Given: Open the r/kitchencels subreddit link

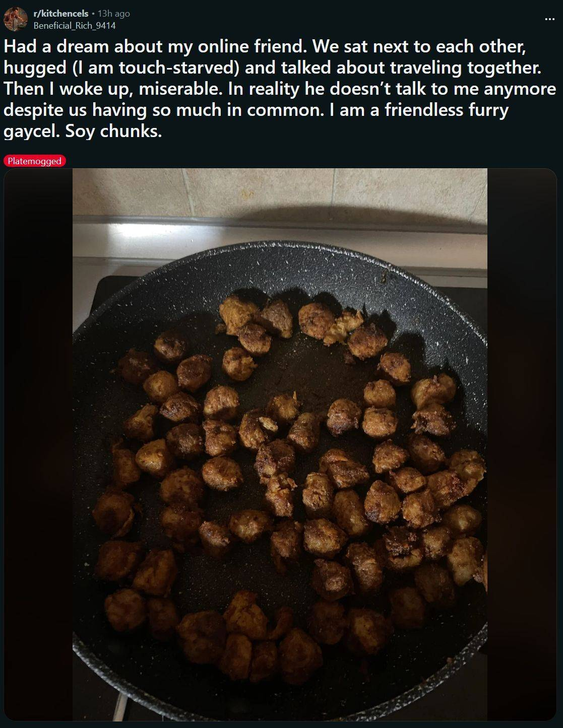Looking at the screenshot, I should coord(60,14).
